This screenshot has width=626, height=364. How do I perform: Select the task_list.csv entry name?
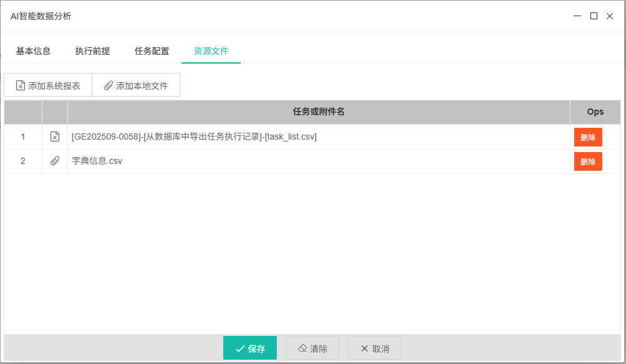194,137
